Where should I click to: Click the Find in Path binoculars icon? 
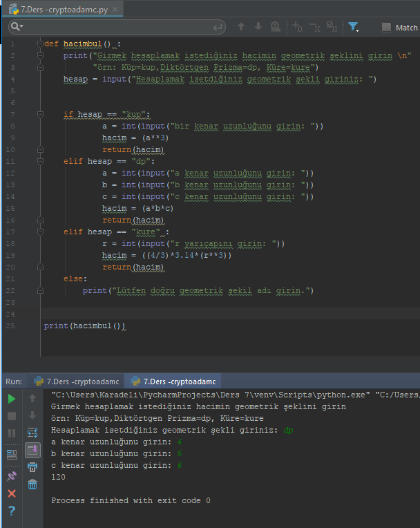tap(276, 27)
